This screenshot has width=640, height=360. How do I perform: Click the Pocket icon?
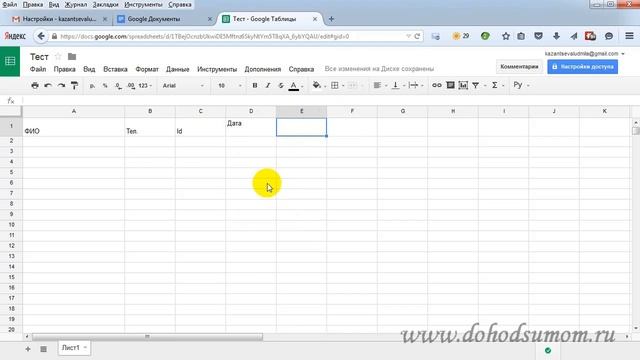(x=538, y=36)
